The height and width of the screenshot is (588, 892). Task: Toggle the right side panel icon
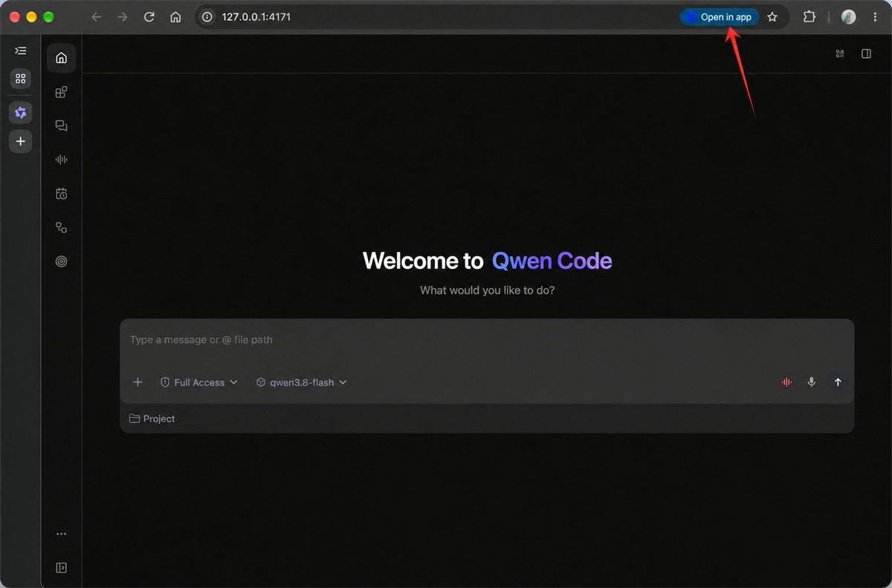point(866,54)
